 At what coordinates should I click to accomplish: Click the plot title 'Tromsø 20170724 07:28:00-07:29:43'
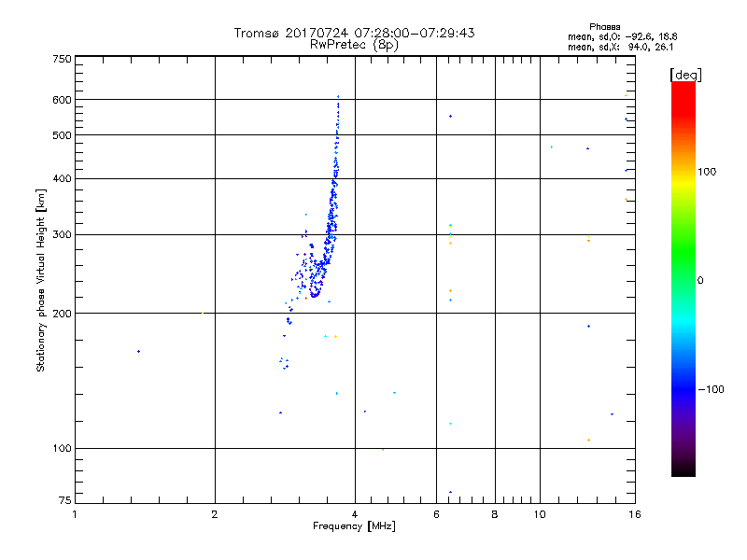click(x=354, y=33)
